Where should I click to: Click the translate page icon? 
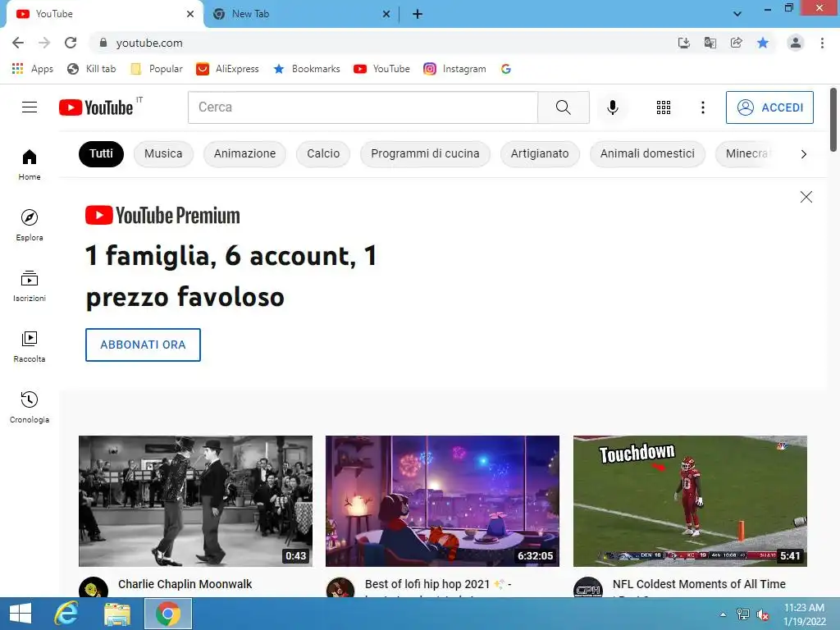pos(710,43)
